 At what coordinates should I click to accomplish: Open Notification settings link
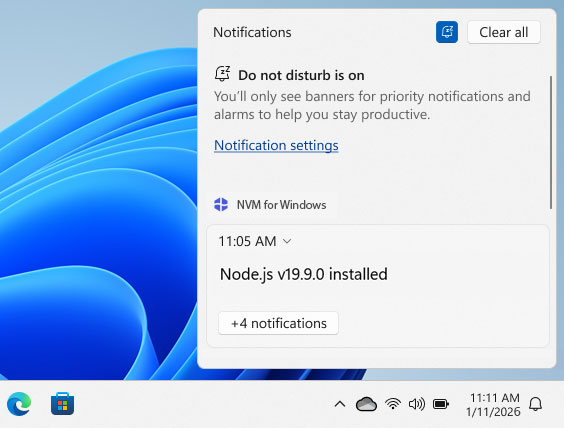(276, 145)
